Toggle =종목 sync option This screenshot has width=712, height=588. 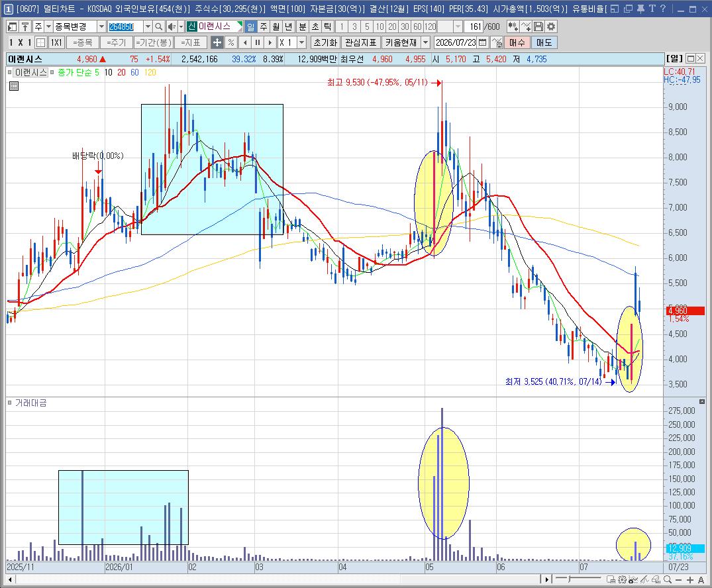click(83, 42)
